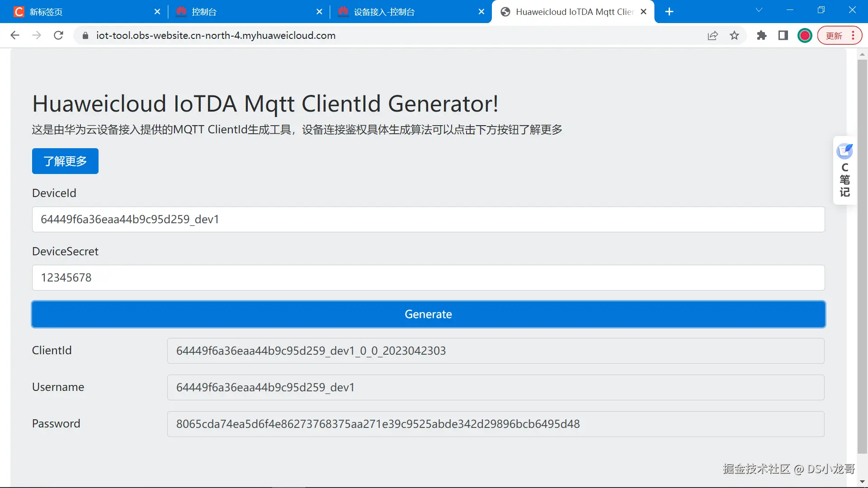Viewport: 868px width, 488px height.
Task: Bookmark page with star icon
Action: 734,35
